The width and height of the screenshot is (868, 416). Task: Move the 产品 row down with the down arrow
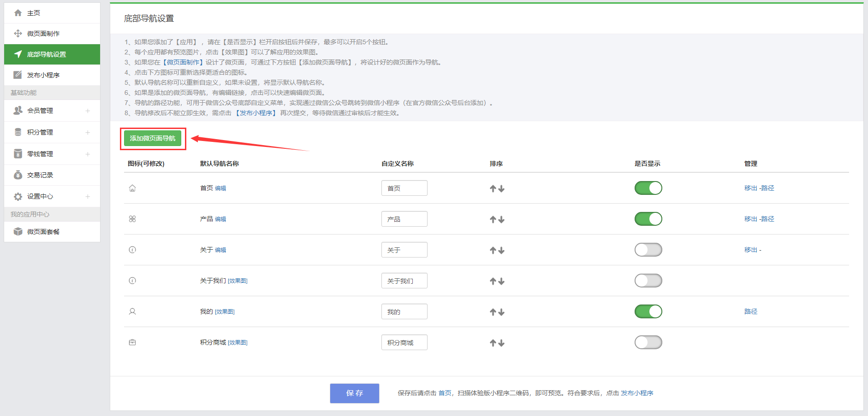(501, 219)
